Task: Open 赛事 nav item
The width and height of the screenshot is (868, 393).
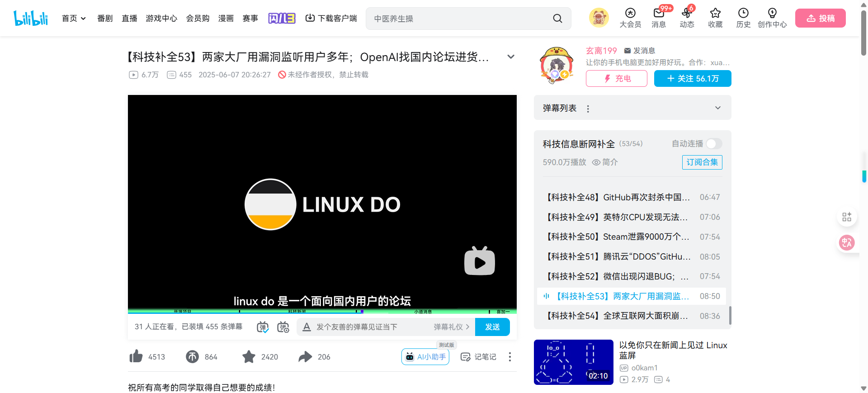Action: [x=250, y=18]
